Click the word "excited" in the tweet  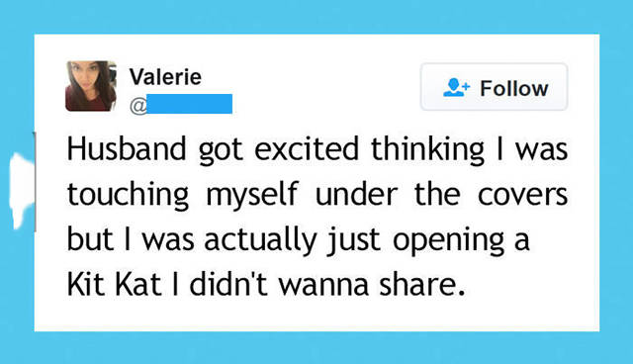[307, 149]
